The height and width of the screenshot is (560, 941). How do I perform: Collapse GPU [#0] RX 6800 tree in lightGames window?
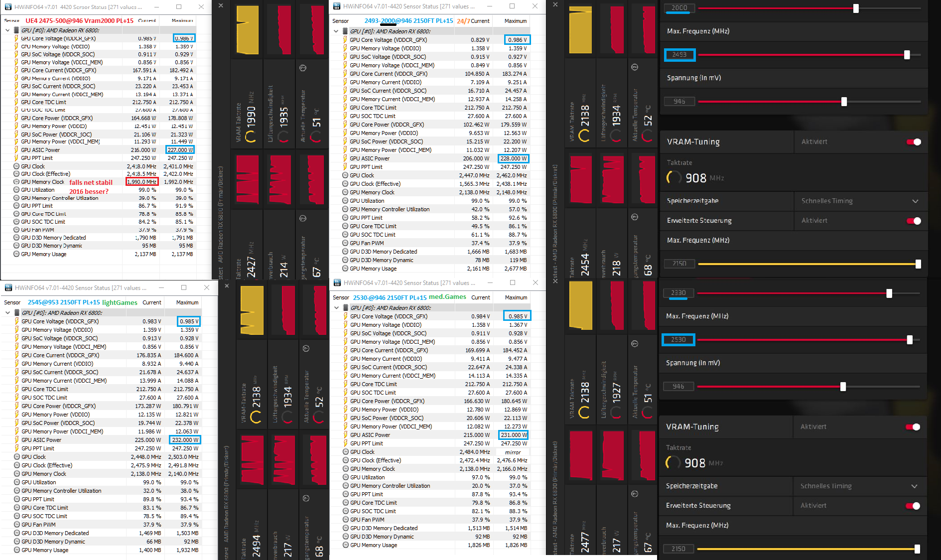[x=7, y=313]
